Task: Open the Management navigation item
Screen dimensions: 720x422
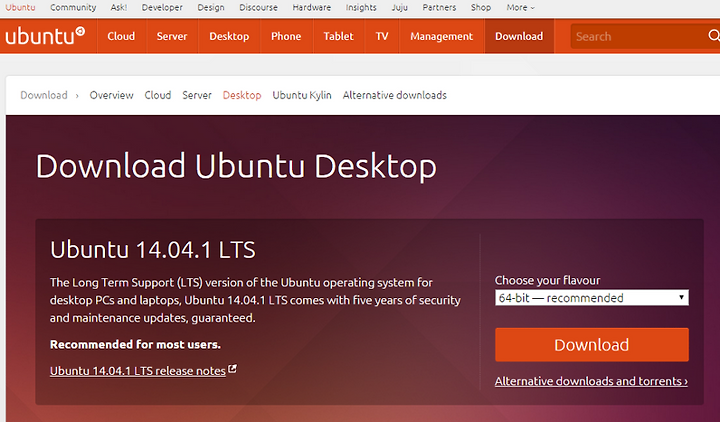Action: [x=441, y=36]
